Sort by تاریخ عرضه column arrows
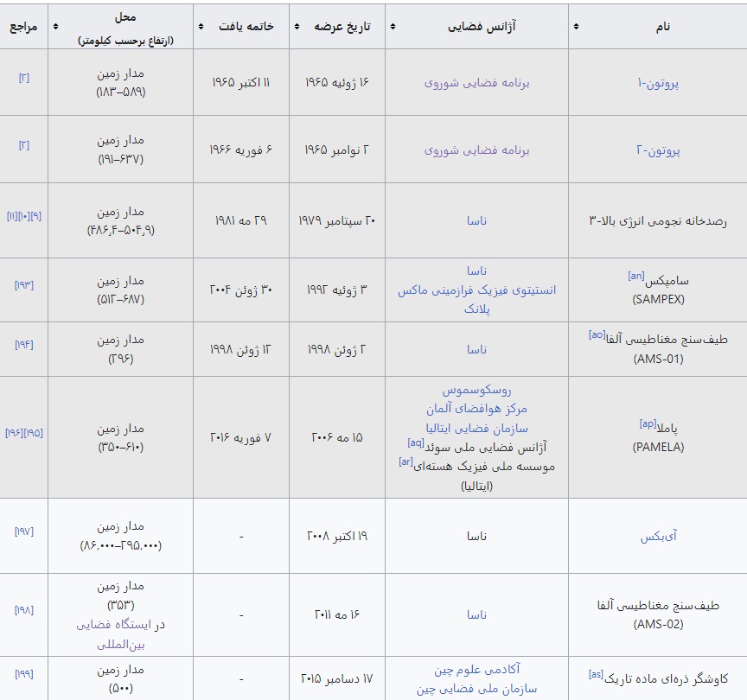Screen dimensions: 747x700 pos(297,27)
